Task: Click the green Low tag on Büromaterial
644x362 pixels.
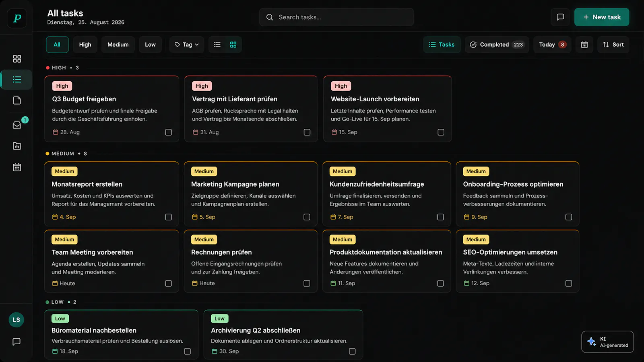Action: 60,319
